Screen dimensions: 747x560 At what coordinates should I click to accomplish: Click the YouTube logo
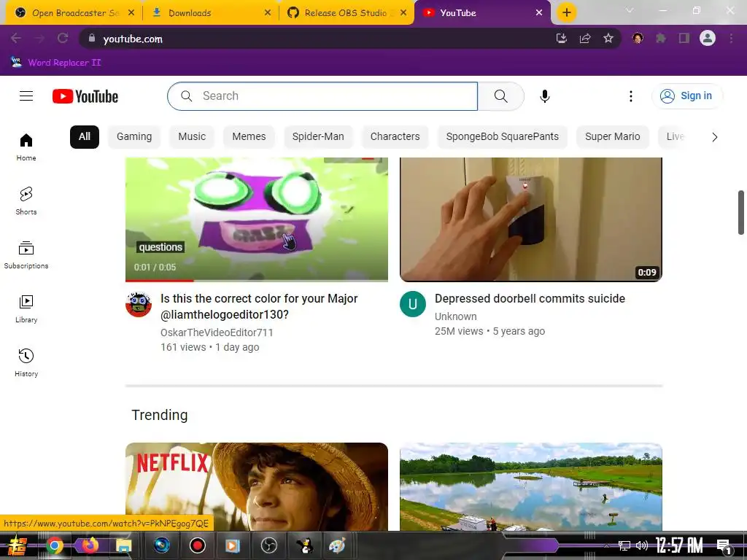pos(85,96)
